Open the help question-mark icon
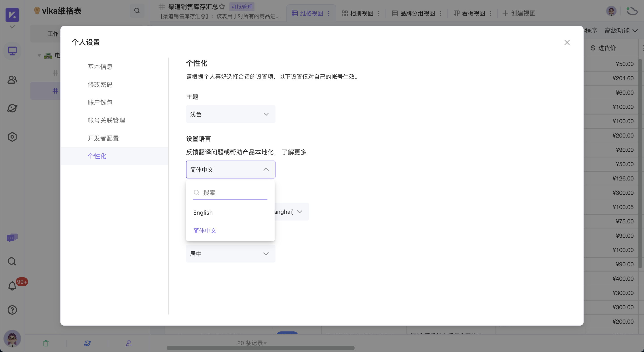This screenshot has width=644, height=352. (12, 310)
